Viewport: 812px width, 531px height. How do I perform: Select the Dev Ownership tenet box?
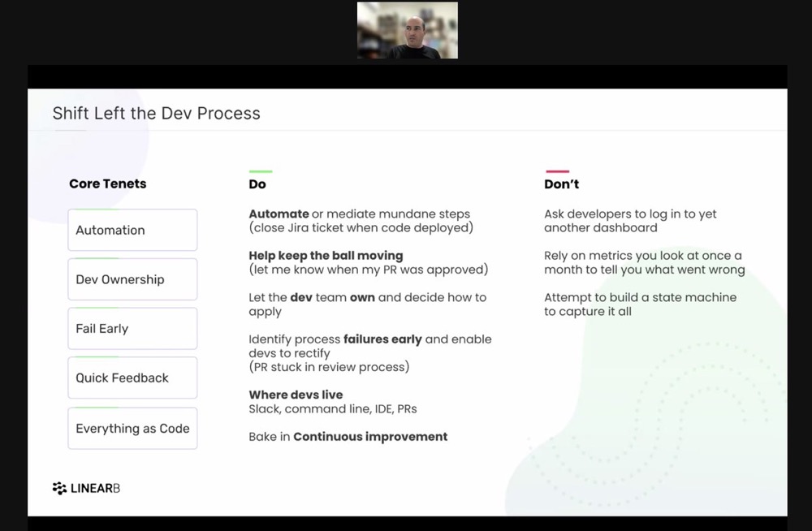point(132,279)
